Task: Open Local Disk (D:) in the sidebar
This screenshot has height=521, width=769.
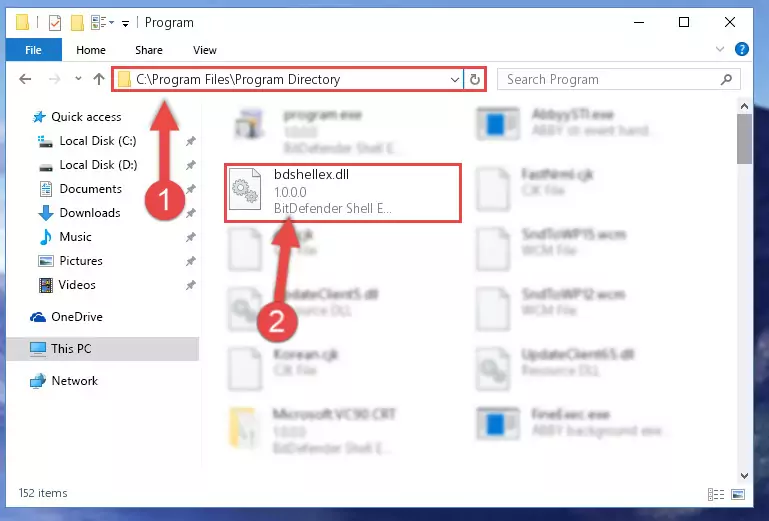Action: point(88,165)
